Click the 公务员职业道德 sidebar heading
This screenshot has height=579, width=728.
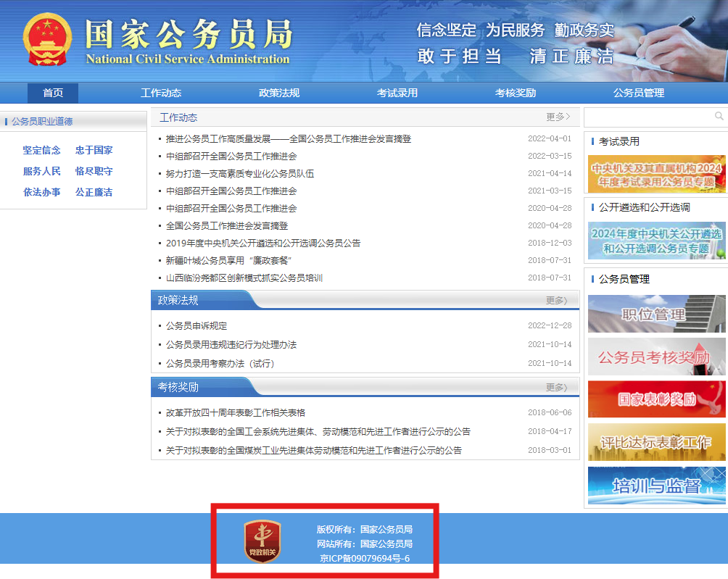(x=42, y=122)
